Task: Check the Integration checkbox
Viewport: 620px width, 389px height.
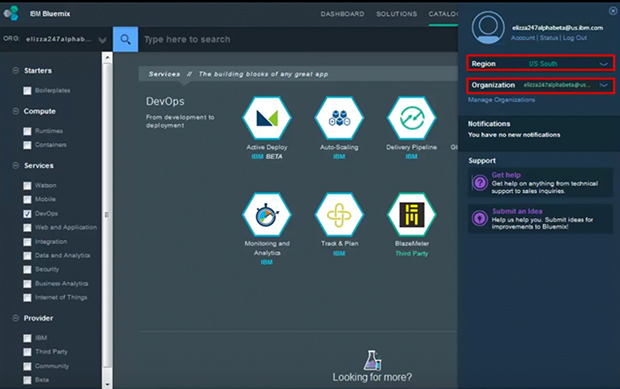Action: (27, 242)
